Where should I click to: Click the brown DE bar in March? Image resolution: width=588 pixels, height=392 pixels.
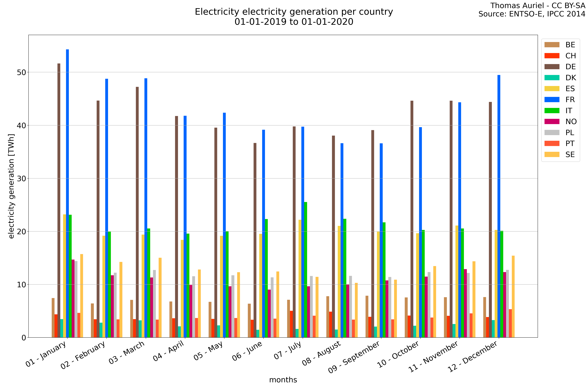point(137,213)
